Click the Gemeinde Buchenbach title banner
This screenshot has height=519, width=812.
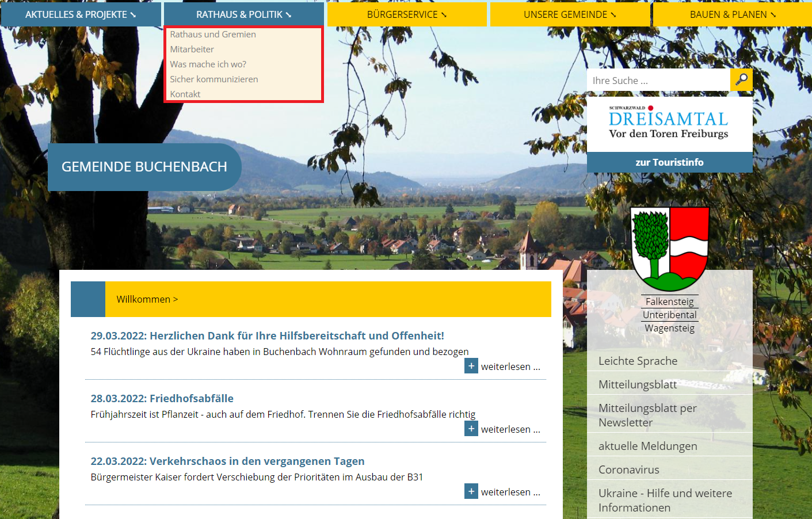pos(144,167)
